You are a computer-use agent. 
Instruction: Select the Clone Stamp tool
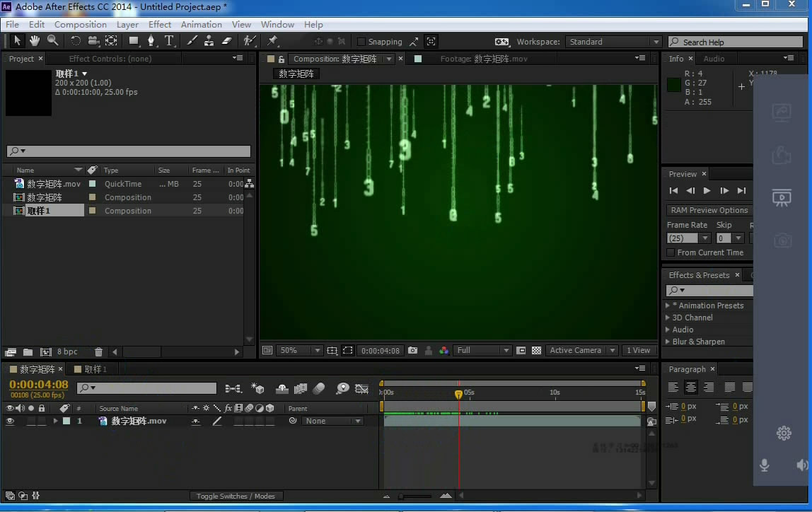209,41
